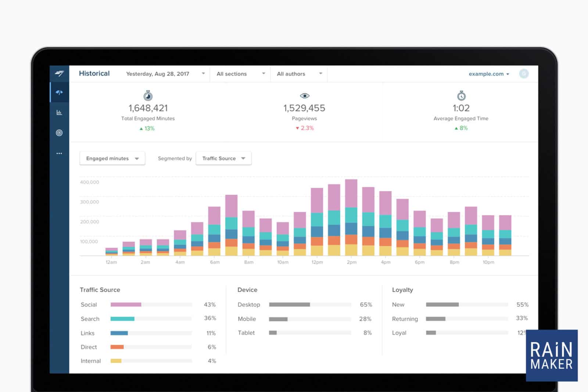Image resolution: width=588 pixels, height=392 pixels.
Task: Click the user avatar icon at top right
Action: [x=524, y=74]
